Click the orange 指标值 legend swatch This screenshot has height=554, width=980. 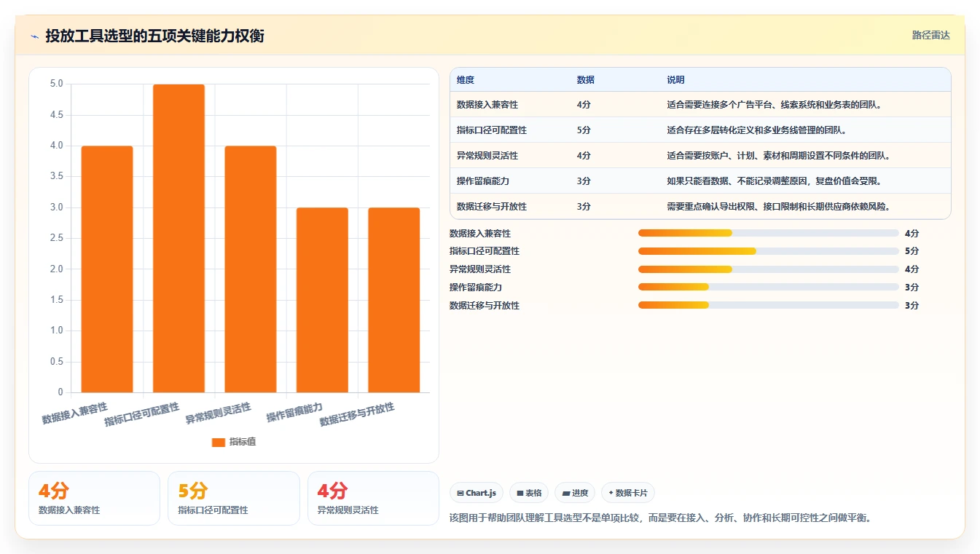point(219,442)
